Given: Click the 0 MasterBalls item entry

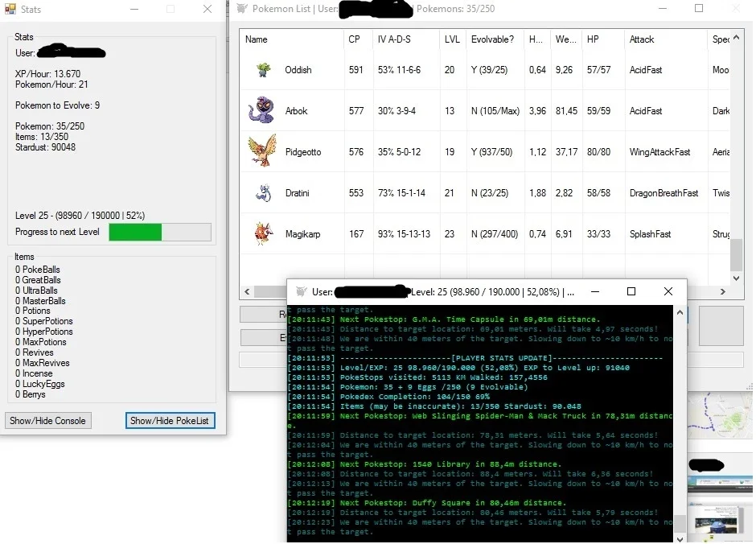Looking at the screenshot, I should 40,301.
